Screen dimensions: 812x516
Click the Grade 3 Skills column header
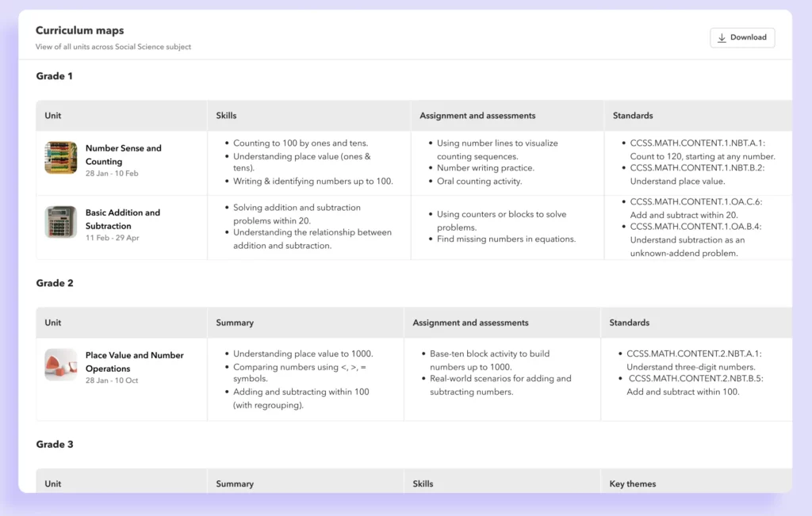pos(423,484)
